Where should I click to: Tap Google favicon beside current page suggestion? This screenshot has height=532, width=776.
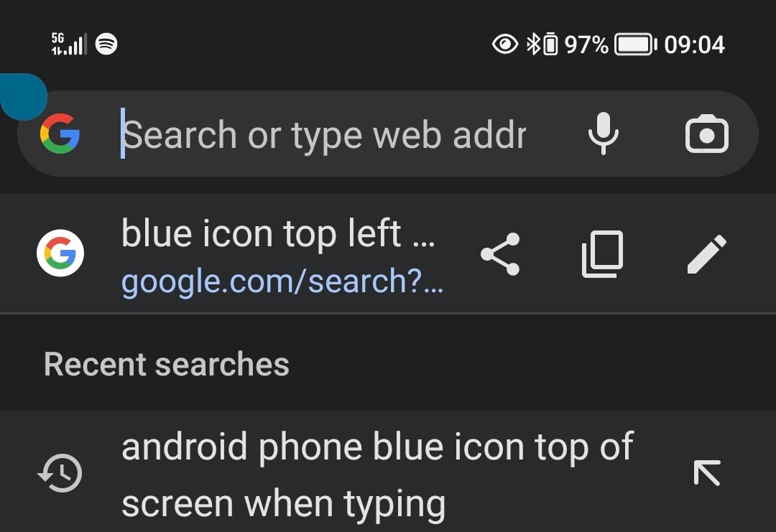(60, 253)
